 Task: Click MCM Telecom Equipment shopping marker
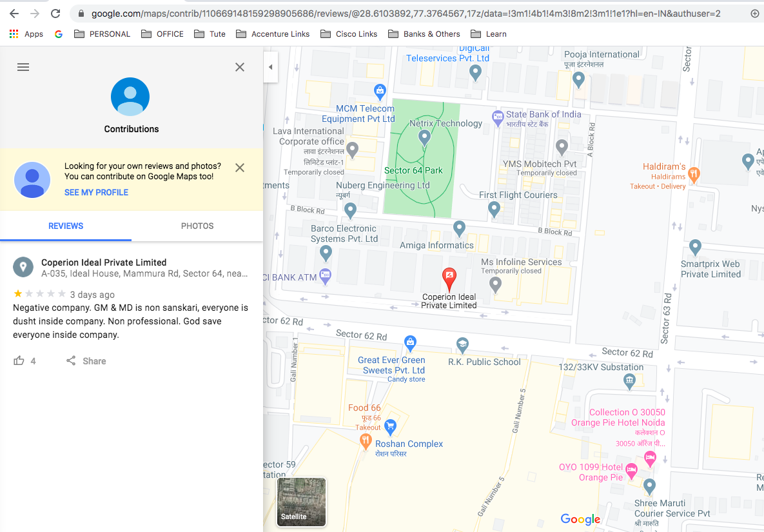380,91
